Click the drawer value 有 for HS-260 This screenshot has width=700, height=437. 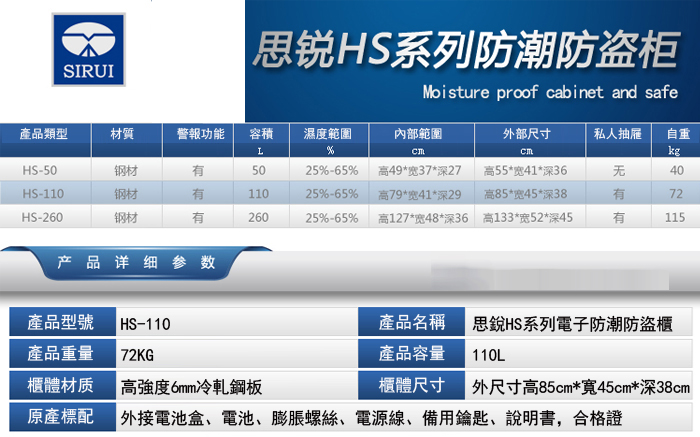619,217
